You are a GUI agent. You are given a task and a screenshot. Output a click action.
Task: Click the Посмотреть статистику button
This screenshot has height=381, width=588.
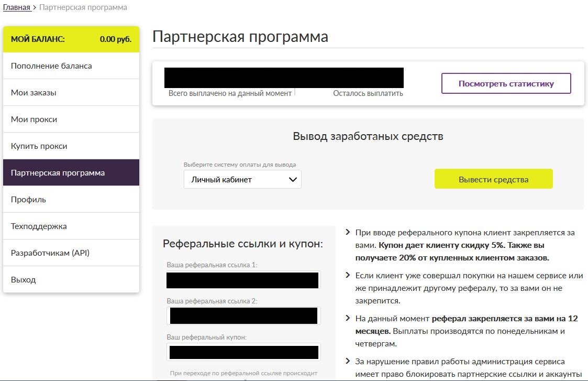coord(506,83)
